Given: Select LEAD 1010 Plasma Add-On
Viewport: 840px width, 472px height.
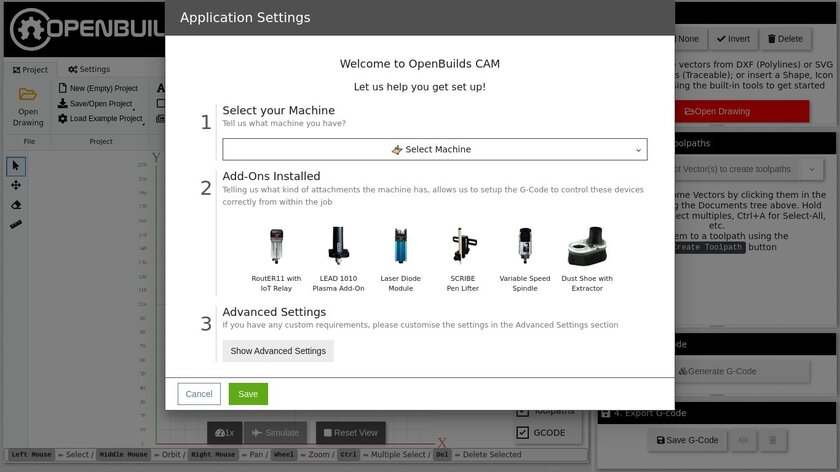Looking at the screenshot, I should (x=338, y=259).
